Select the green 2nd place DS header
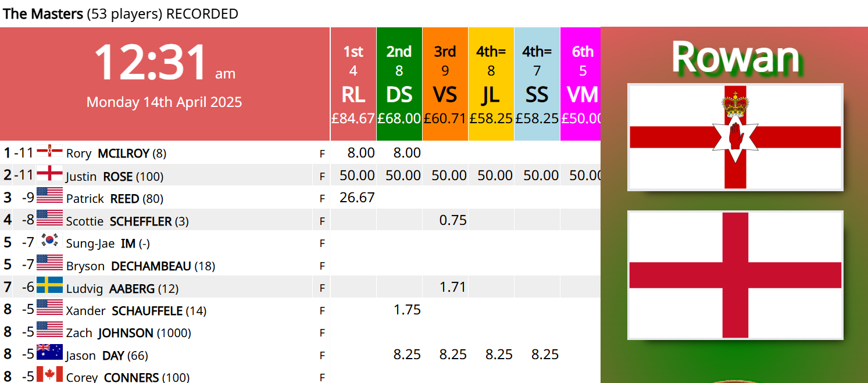868x383 pixels. pyautogui.click(x=399, y=84)
